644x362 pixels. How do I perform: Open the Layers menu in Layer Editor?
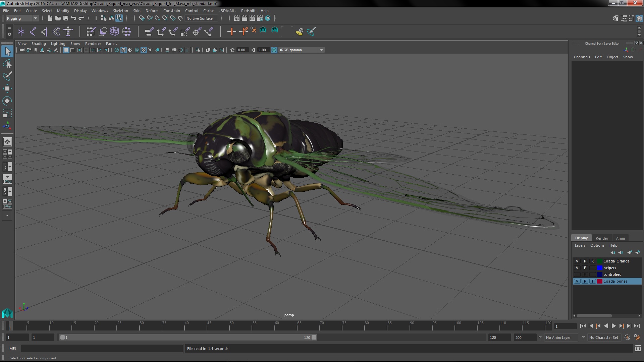(580, 245)
